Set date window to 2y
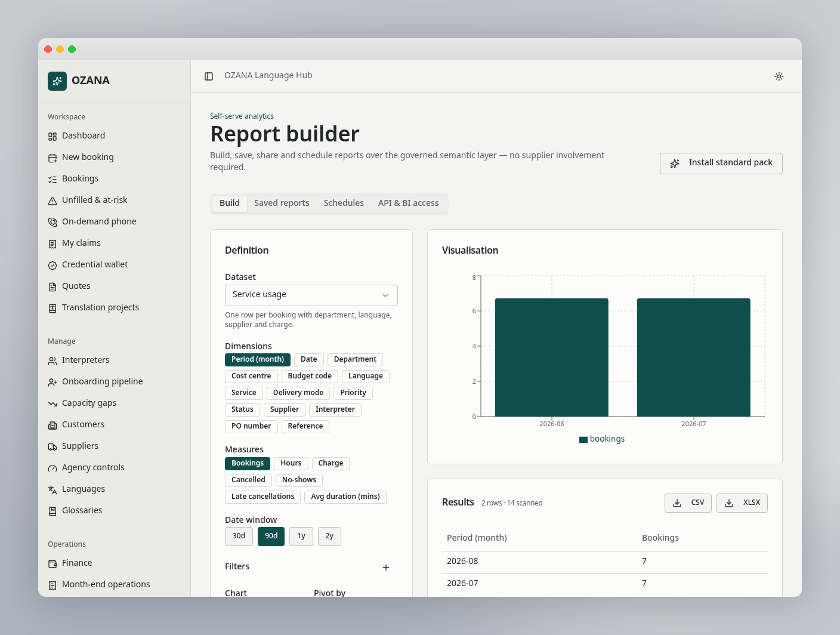The width and height of the screenshot is (840, 635). [329, 537]
